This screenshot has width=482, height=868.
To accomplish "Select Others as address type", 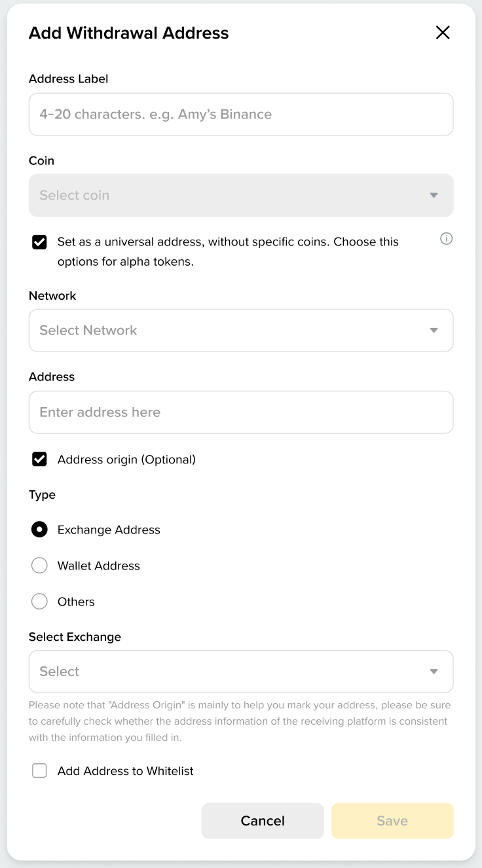I will pyautogui.click(x=40, y=602).
